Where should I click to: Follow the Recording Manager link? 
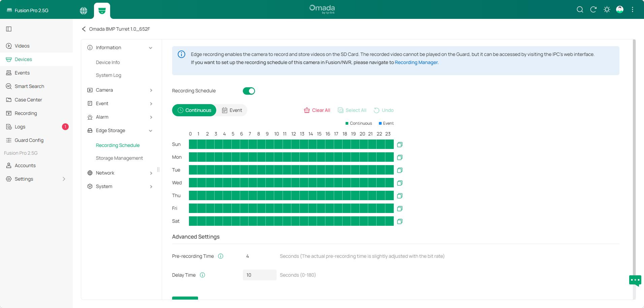416,62
